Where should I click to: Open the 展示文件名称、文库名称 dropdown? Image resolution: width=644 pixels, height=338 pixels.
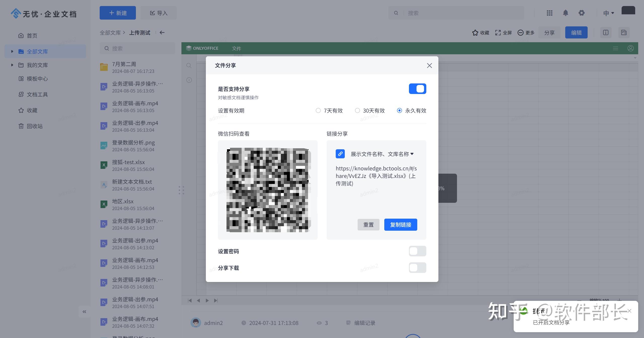pos(382,154)
